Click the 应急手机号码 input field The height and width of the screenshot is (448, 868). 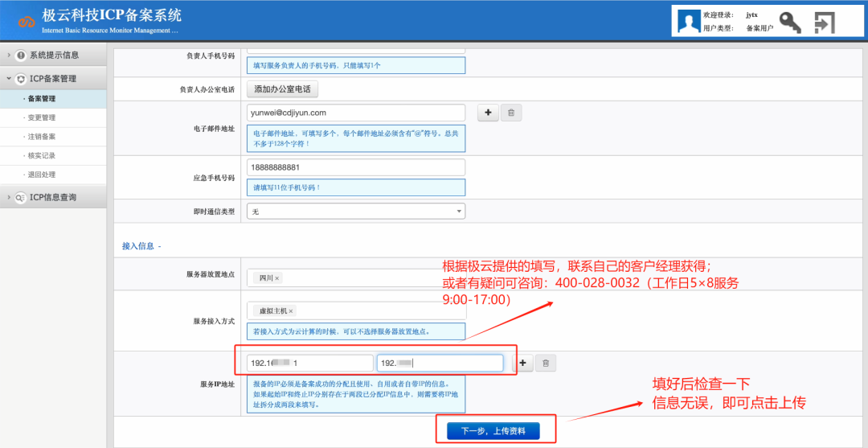tap(356, 167)
